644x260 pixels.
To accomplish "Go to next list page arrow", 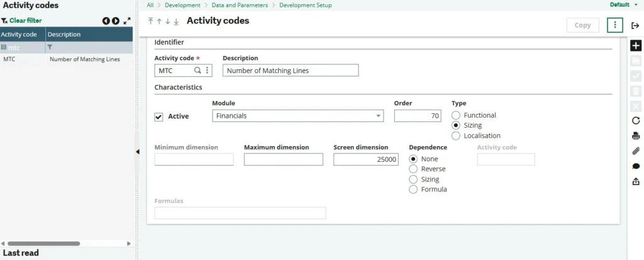I will coord(116,21).
